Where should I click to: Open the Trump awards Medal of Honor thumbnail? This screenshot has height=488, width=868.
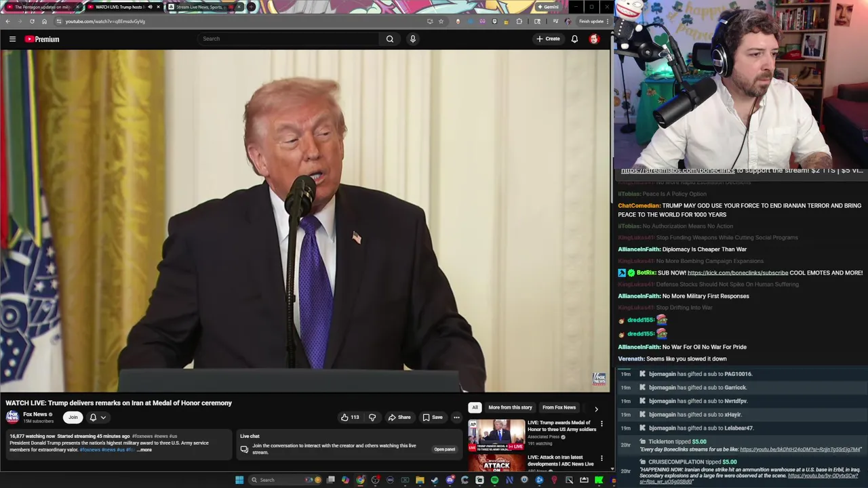[496, 435]
